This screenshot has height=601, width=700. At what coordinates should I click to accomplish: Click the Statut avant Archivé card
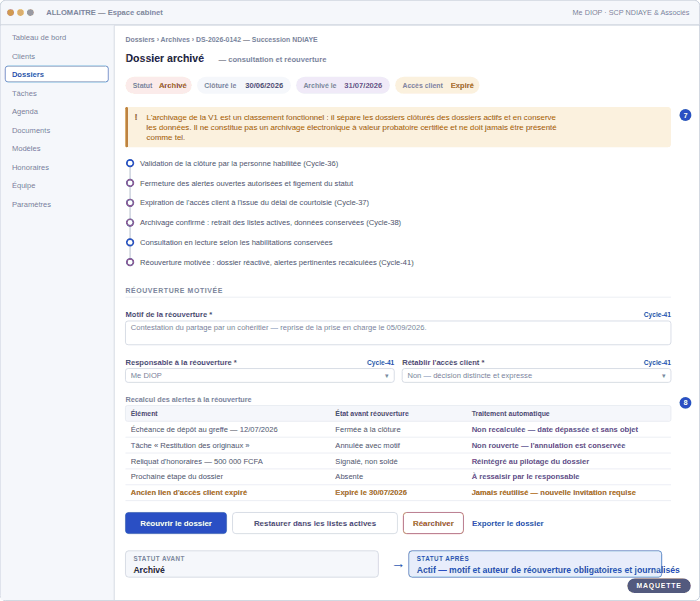pos(252,564)
